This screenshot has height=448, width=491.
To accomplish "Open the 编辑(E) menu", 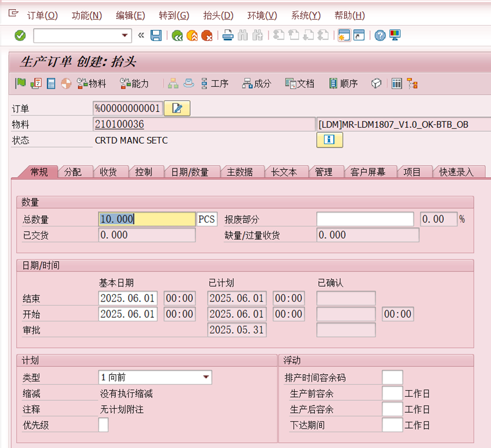I will click(x=130, y=15).
